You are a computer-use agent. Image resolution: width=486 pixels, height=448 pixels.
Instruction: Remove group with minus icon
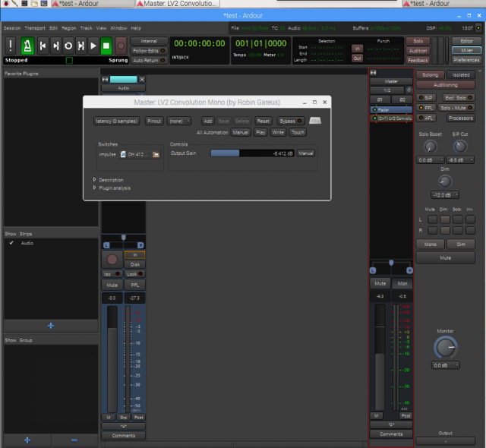(x=74, y=440)
